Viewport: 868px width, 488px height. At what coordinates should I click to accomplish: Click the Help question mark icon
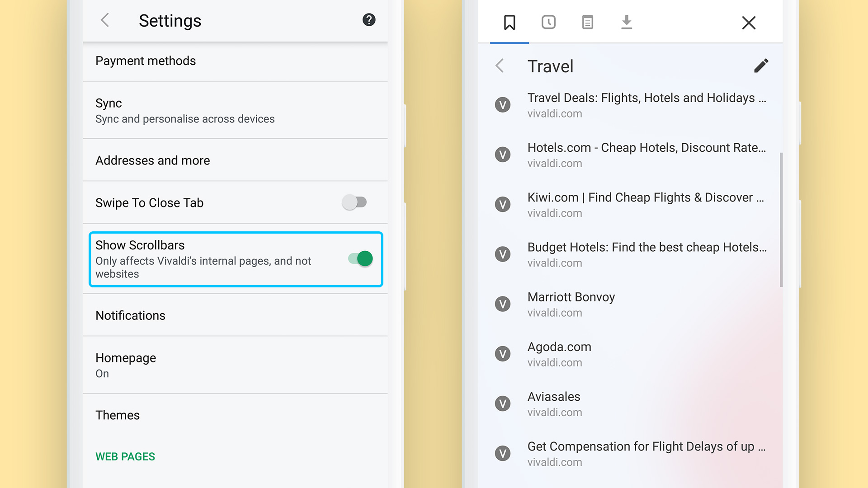click(x=368, y=20)
